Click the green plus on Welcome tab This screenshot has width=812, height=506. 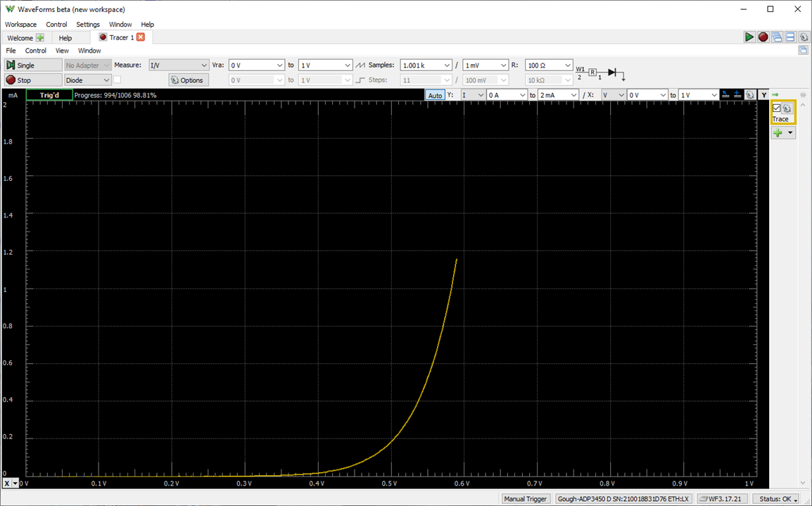[40, 38]
